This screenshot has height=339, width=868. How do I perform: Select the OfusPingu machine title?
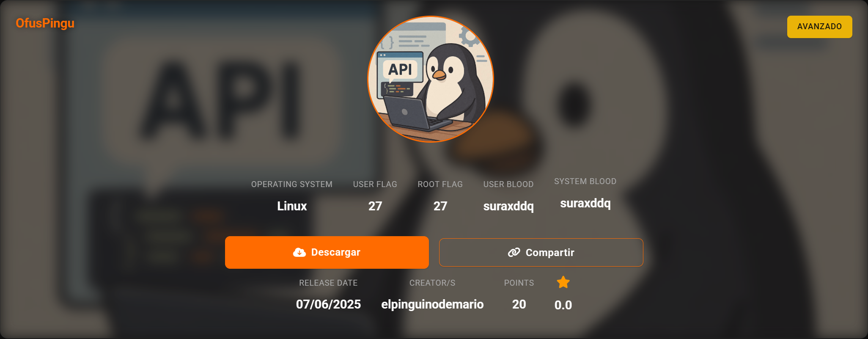[x=45, y=23]
